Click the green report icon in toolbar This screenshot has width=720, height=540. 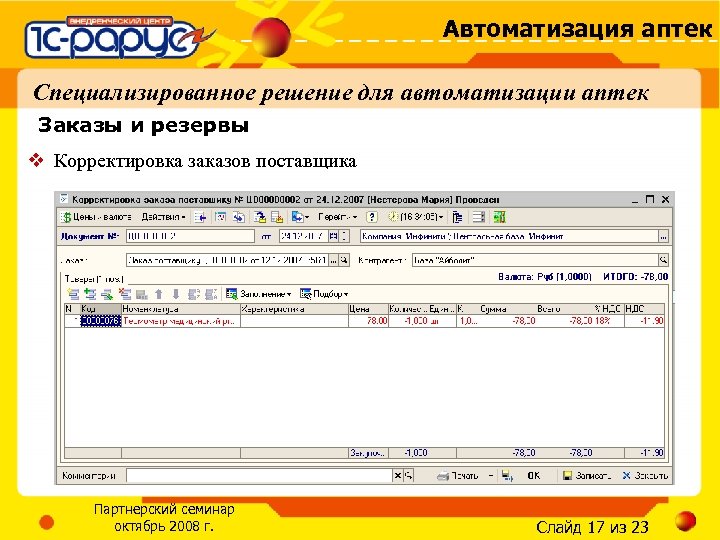[499, 217]
